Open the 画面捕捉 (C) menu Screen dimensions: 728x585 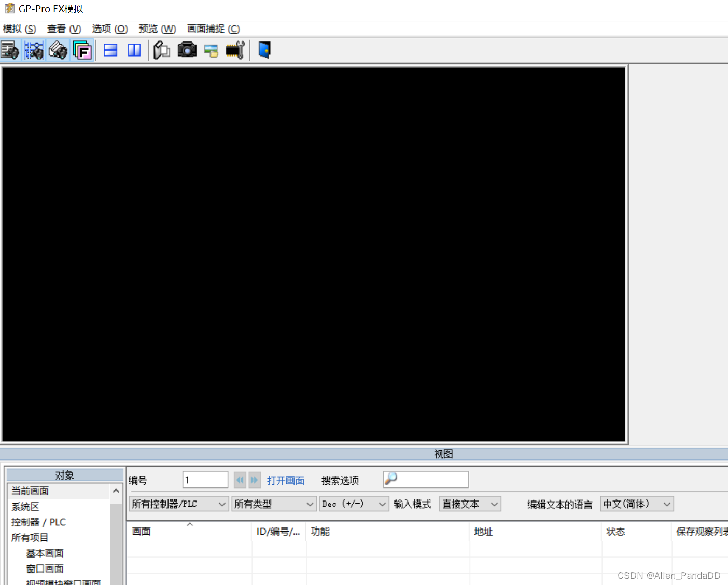[214, 29]
